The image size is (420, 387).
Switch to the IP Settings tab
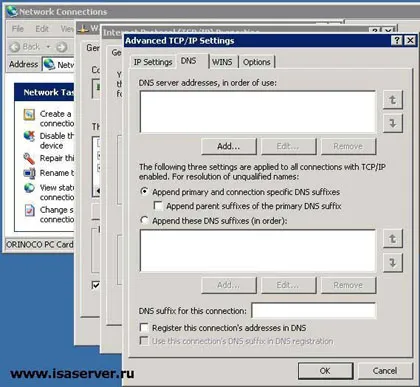[153, 62]
